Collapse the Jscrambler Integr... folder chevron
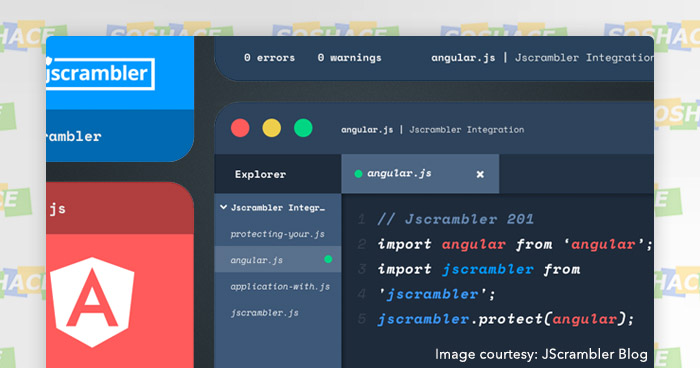The height and width of the screenshot is (368, 700). (x=224, y=207)
